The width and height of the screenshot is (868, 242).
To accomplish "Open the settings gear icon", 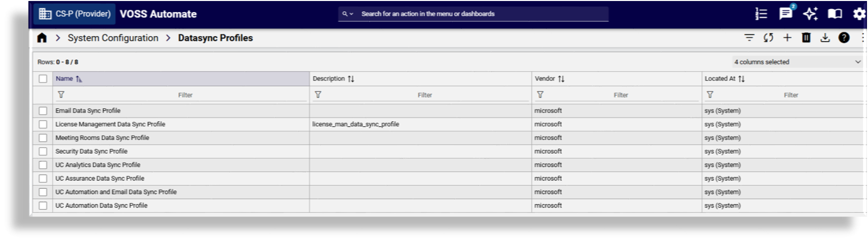I will pyautogui.click(x=859, y=14).
